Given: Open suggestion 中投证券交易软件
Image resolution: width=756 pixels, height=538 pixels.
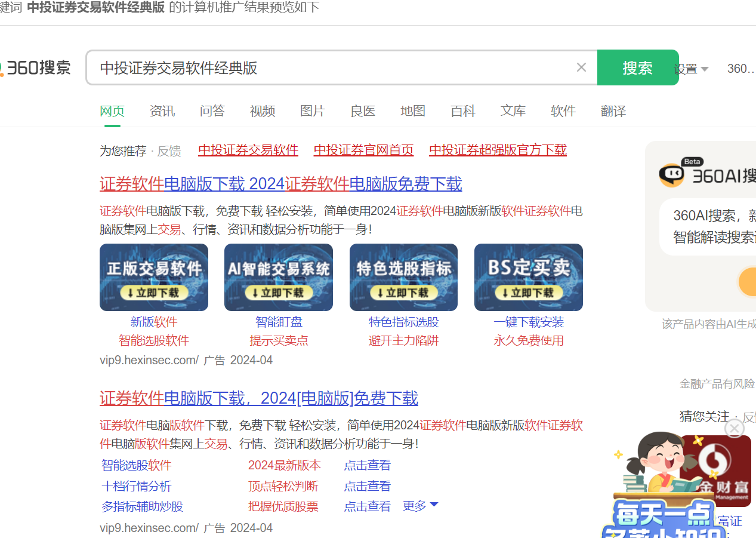Looking at the screenshot, I should [248, 150].
